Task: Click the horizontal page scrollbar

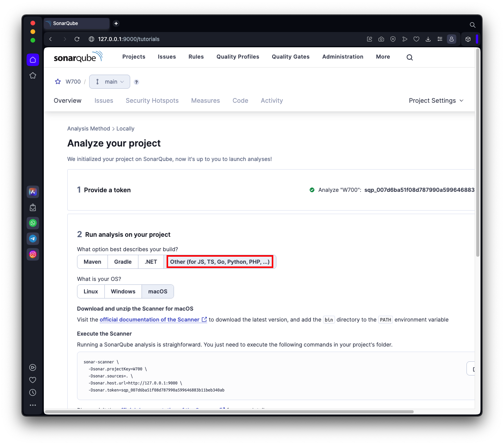Action: (230, 411)
